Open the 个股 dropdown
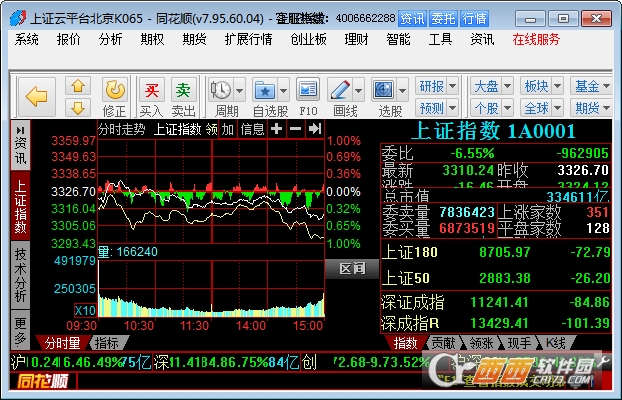Image resolution: width=622 pixels, height=400 pixels. [492, 108]
